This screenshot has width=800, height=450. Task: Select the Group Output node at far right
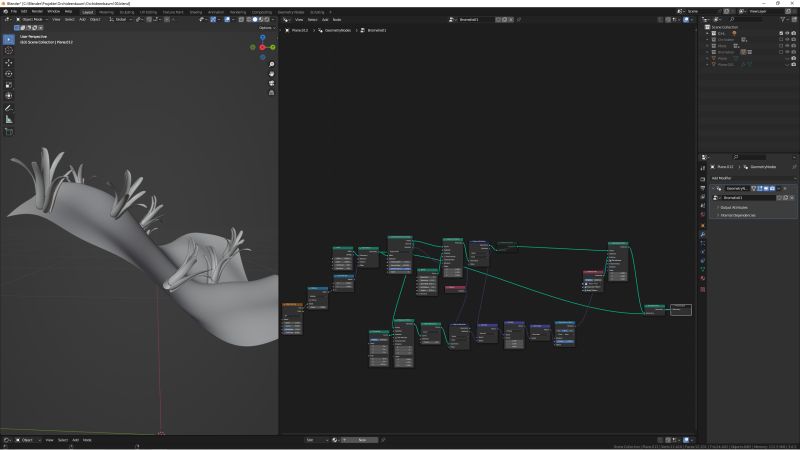pos(681,309)
